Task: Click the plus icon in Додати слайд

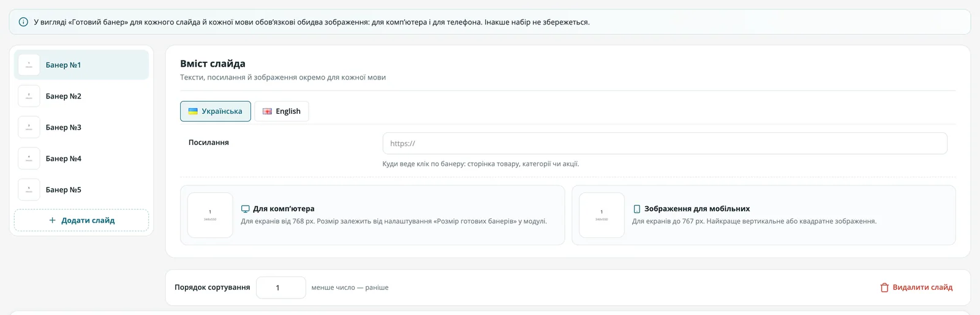Action: (x=52, y=220)
